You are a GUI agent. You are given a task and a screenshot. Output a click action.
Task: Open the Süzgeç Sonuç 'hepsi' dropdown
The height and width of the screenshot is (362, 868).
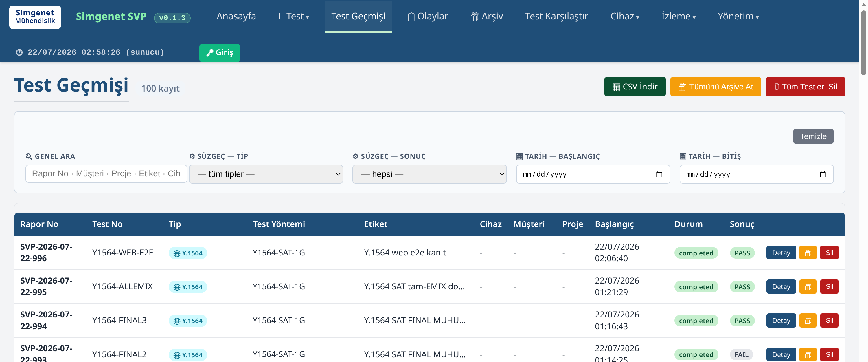429,174
